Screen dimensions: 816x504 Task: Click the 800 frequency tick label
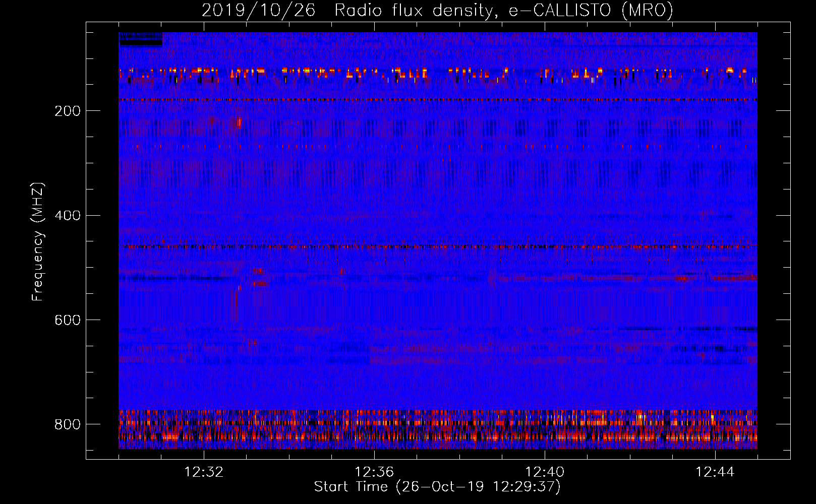tap(67, 424)
